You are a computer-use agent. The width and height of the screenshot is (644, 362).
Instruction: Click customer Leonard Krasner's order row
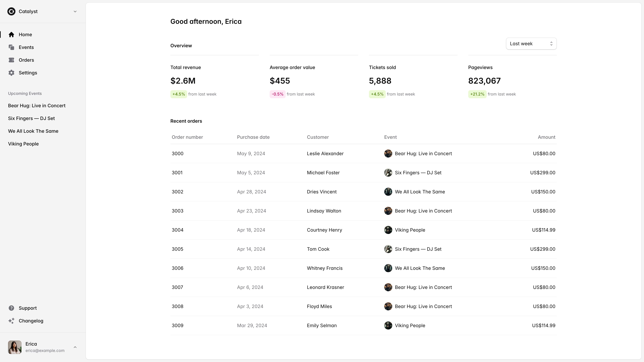[325, 287]
